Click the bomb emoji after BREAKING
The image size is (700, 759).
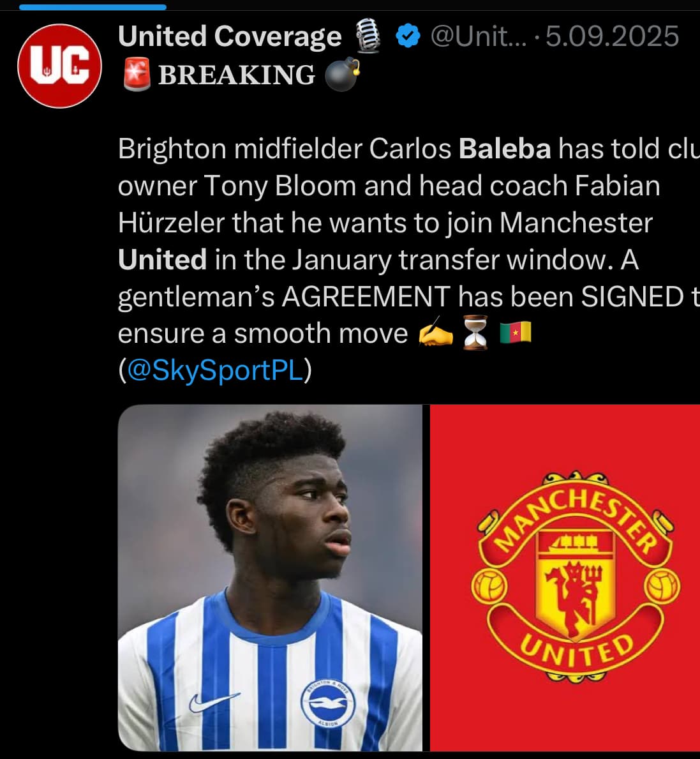click(x=342, y=75)
